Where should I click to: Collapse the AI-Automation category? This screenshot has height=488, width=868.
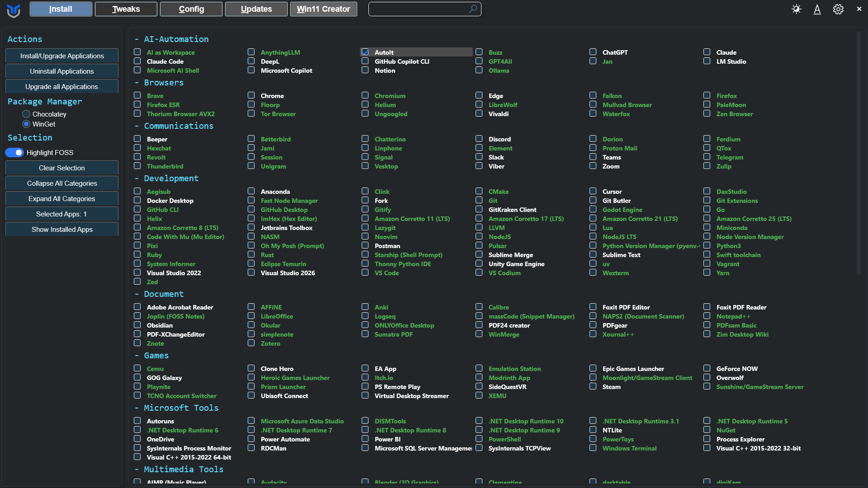(172, 39)
